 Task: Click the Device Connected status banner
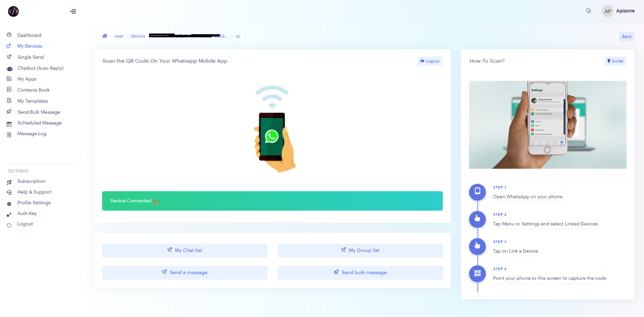point(272,201)
